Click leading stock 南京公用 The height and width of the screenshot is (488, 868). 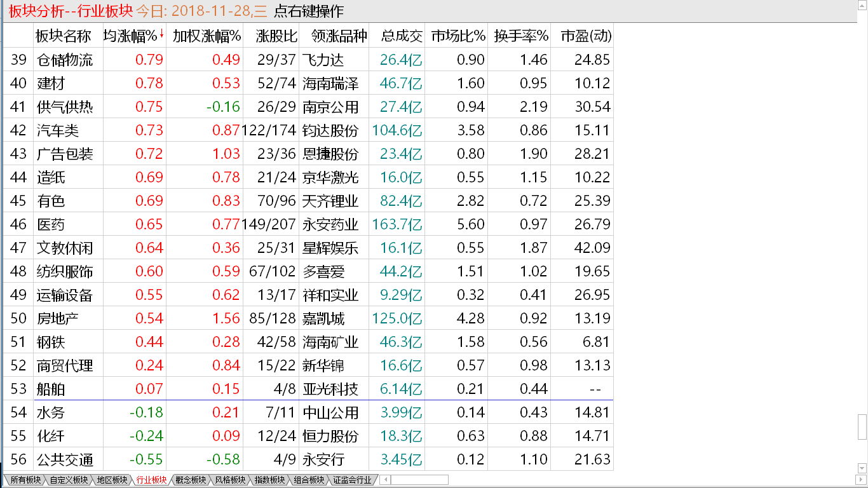pos(330,107)
